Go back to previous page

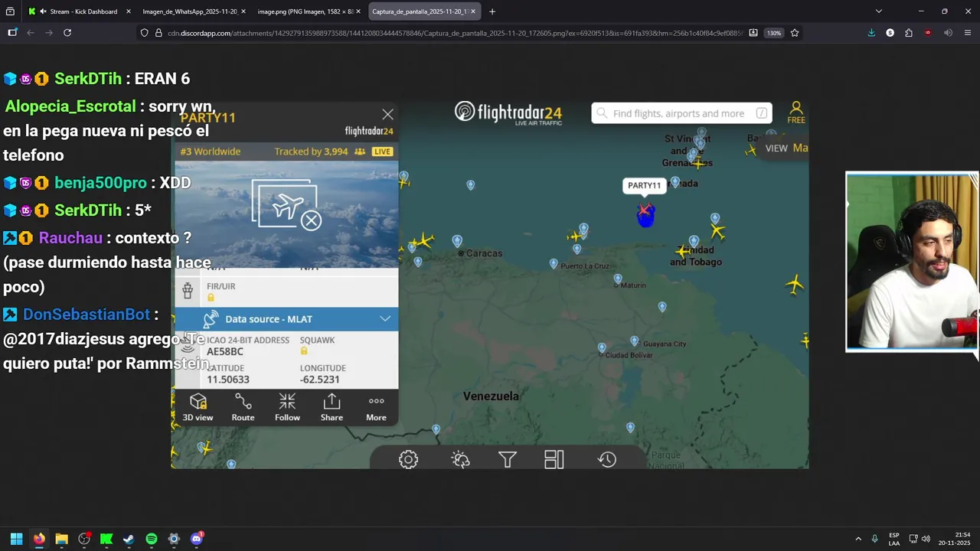point(31,33)
